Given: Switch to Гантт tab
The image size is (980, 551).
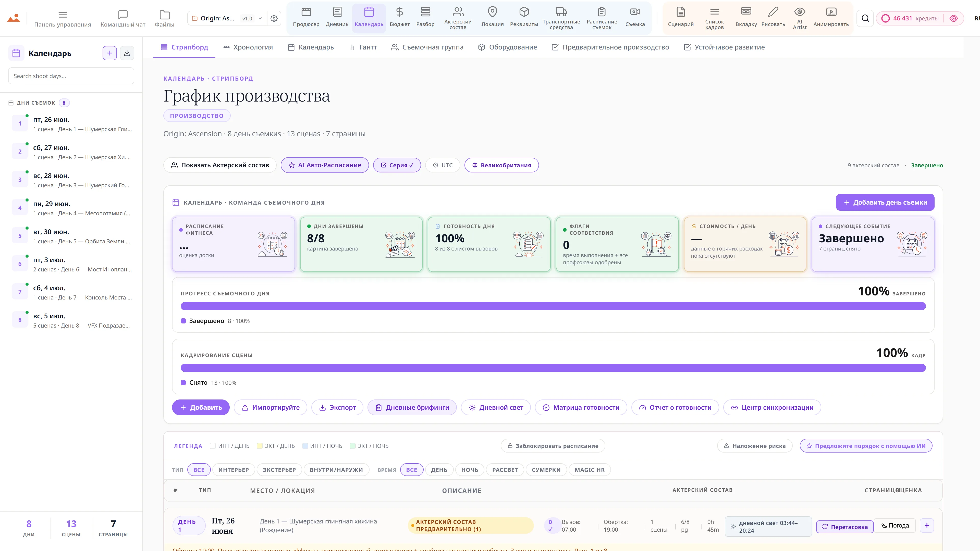Looking at the screenshot, I should pyautogui.click(x=363, y=47).
